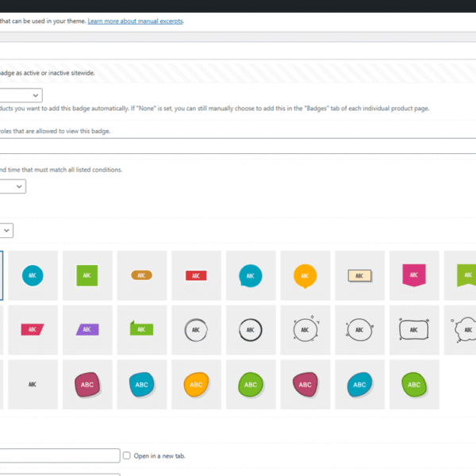The height and width of the screenshot is (476, 476).
Task: Select the green square ABC badge
Action: tap(87, 275)
